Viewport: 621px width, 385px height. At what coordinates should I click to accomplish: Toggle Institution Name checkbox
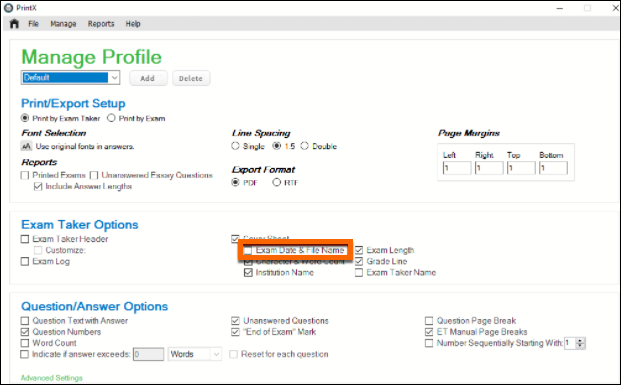click(x=248, y=273)
